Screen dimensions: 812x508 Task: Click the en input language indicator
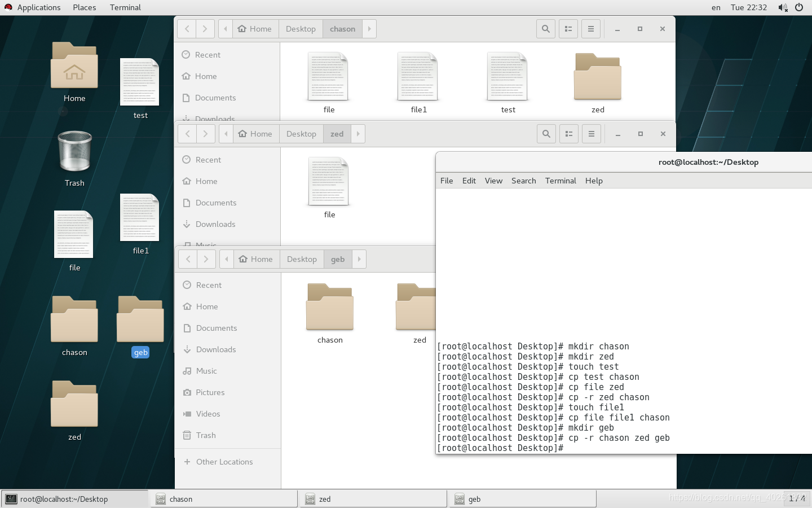(x=716, y=7)
